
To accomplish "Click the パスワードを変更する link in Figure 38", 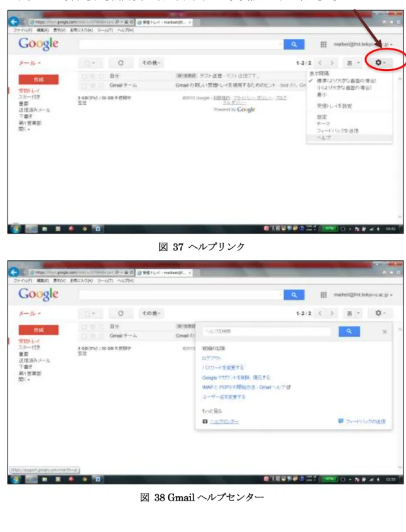I will click(x=223, y=367).
